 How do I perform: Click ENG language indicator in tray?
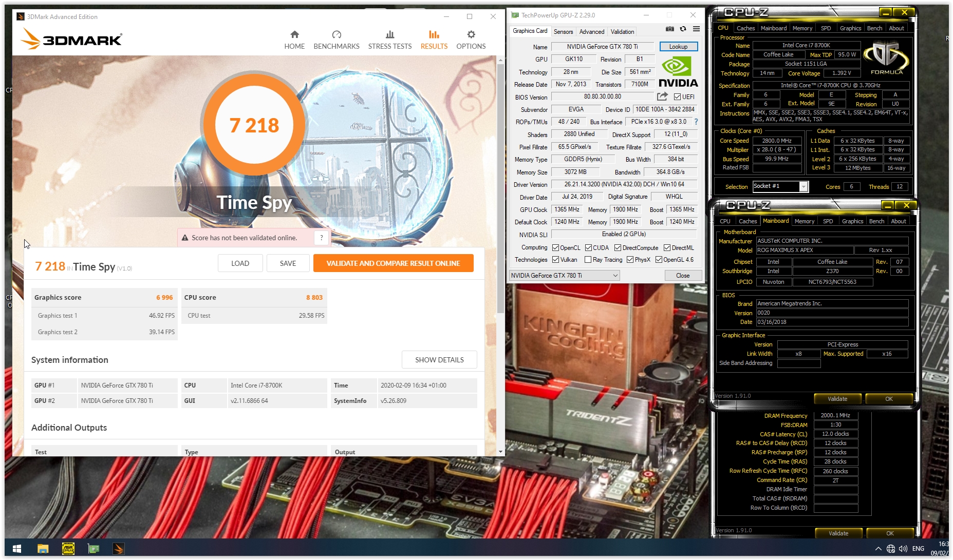(x=918, y=549)
